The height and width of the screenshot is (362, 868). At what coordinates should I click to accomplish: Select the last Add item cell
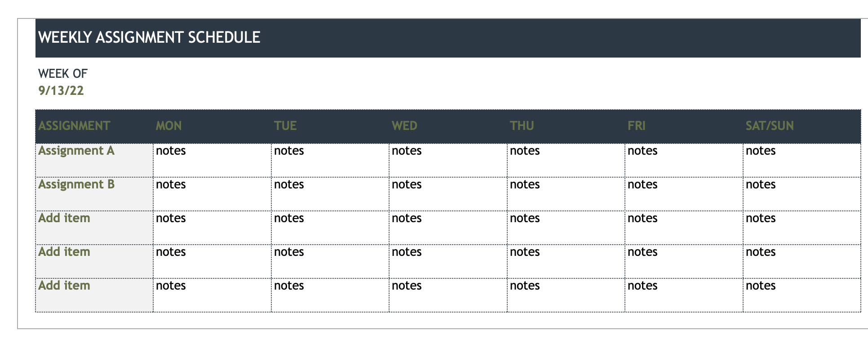64,286
